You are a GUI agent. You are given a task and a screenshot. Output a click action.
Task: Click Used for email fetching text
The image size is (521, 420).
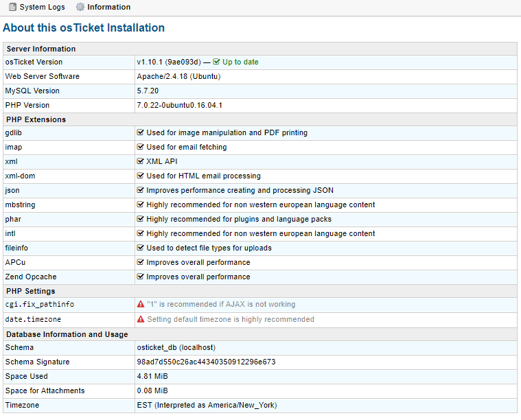pyautogui.click(x=187, y=147)
